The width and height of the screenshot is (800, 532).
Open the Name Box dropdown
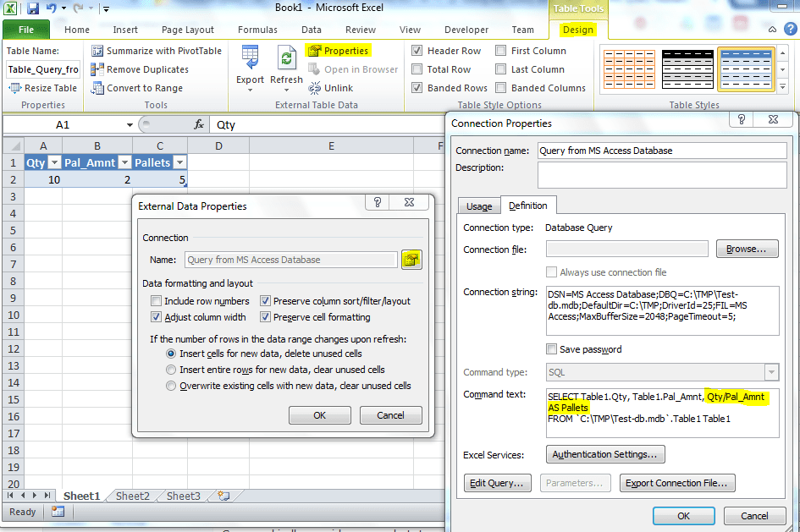point(130,125)
